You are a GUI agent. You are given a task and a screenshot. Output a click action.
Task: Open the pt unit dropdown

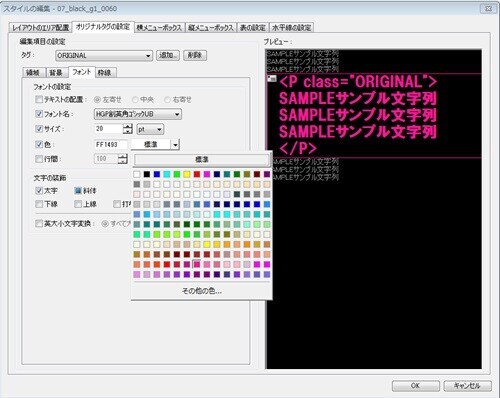click(x=150, y=129)
